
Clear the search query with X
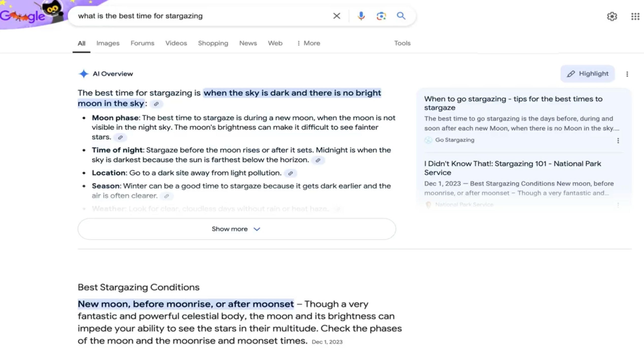point(336,16)
